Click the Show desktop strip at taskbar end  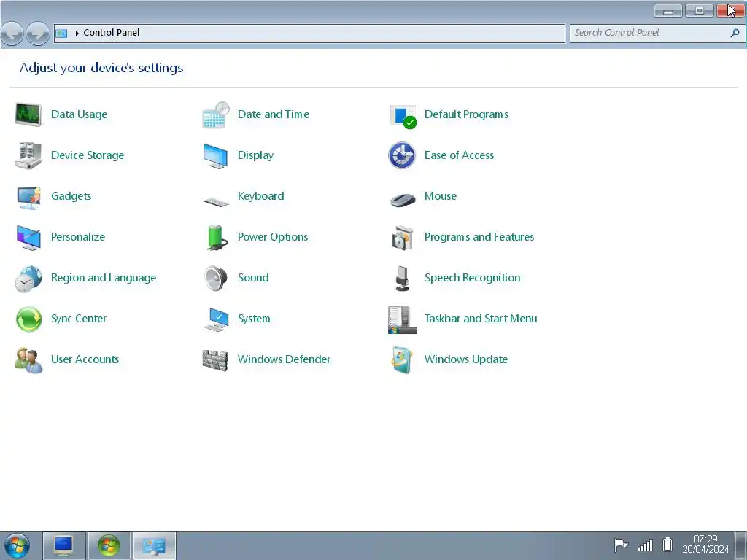(x=741, y=545)
